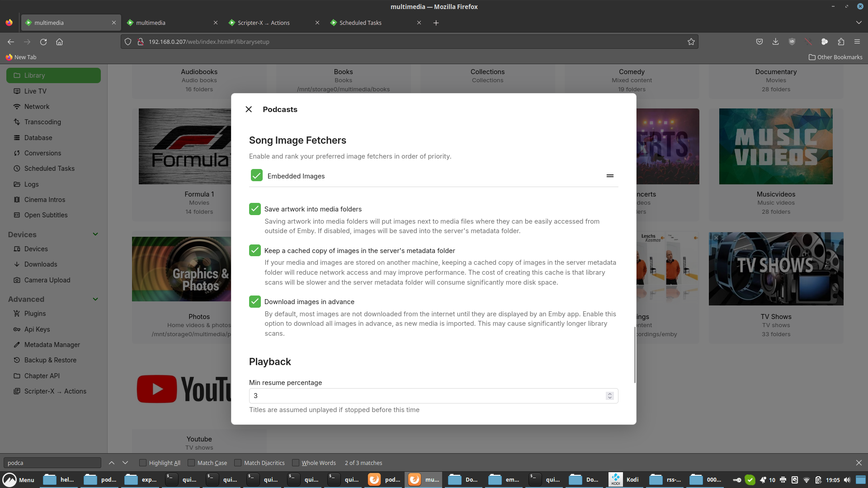The height and width of the screenshot is (488, 868).
Task: Collapse the Advanced sidebar section
Action: tap(95, 299)
